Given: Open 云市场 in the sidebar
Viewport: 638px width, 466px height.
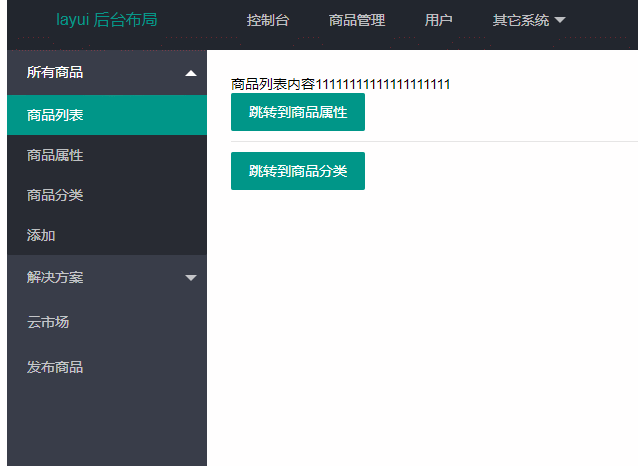Looking at the screenshot, I should [107, 322].
